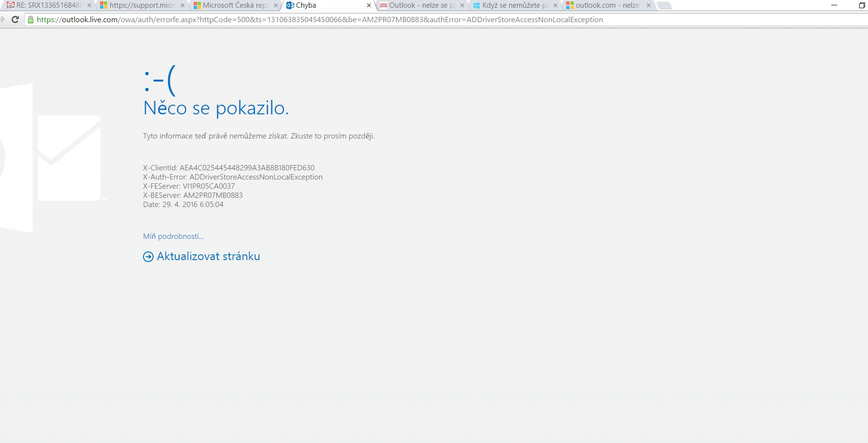Click the "Něco se pokazilo." heading
868x443 pixels.
pyautogui.click(x=216, y=108)
